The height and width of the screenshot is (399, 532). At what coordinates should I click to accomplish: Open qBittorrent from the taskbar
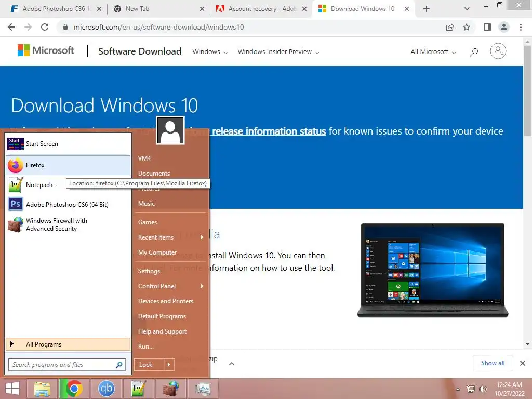click(x=106, y=389)
